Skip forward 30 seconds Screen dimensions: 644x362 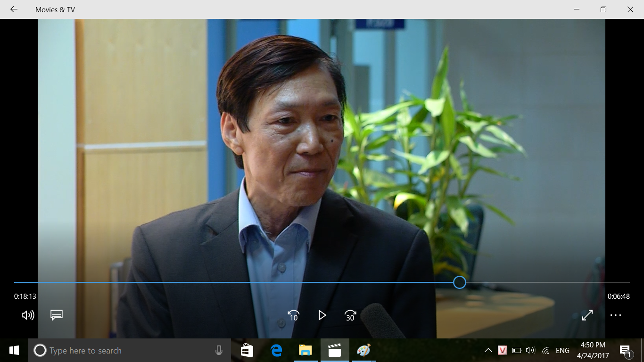350,315
